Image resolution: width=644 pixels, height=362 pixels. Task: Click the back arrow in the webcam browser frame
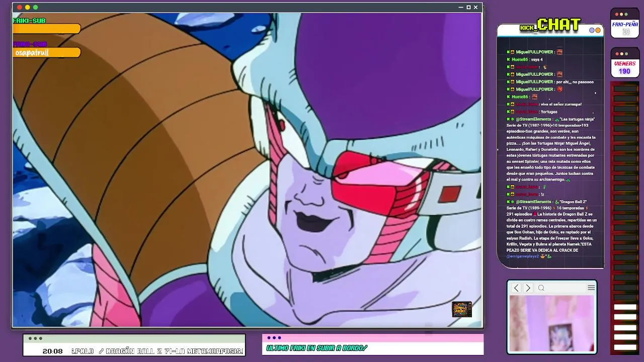(516, 288)
